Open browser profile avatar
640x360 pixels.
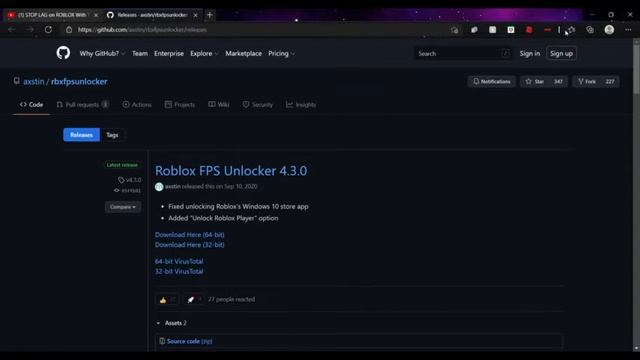(x=609, y=29)
